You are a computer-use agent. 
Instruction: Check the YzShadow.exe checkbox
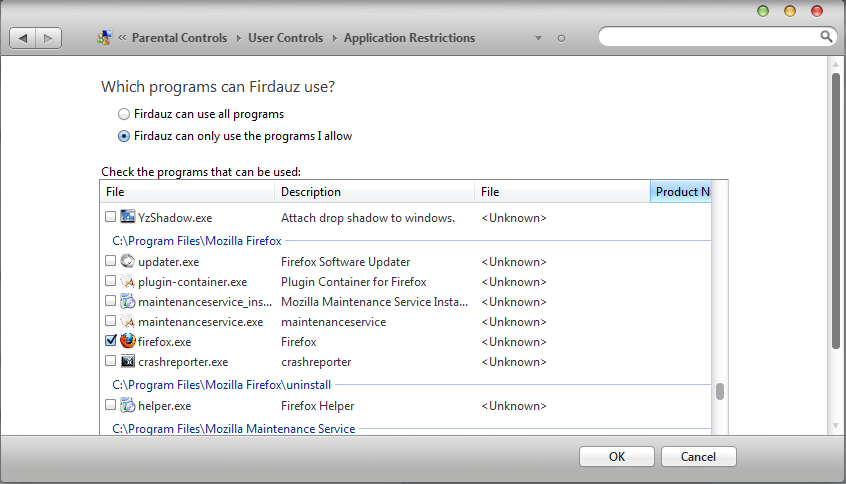coord(110,217)
